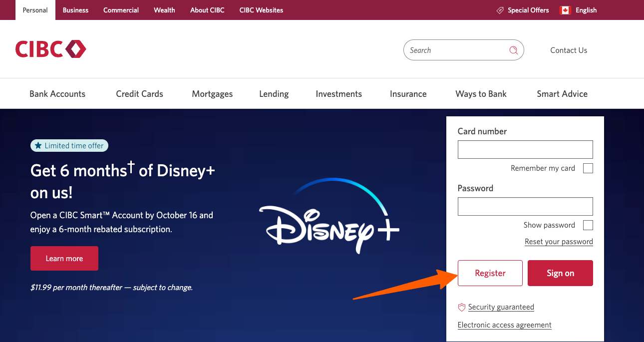Enable the Remember my card checkbox

[x=588, y=168]
